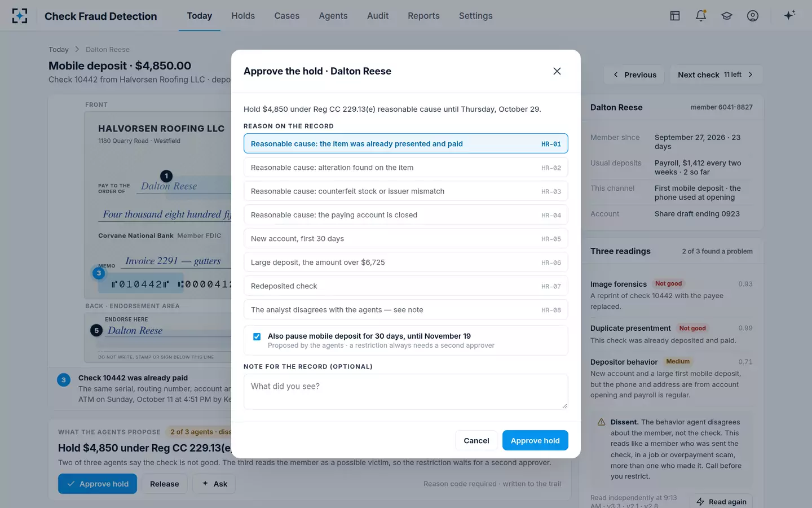
Task: Click the Ask button
Action: [x=214, y=484]
